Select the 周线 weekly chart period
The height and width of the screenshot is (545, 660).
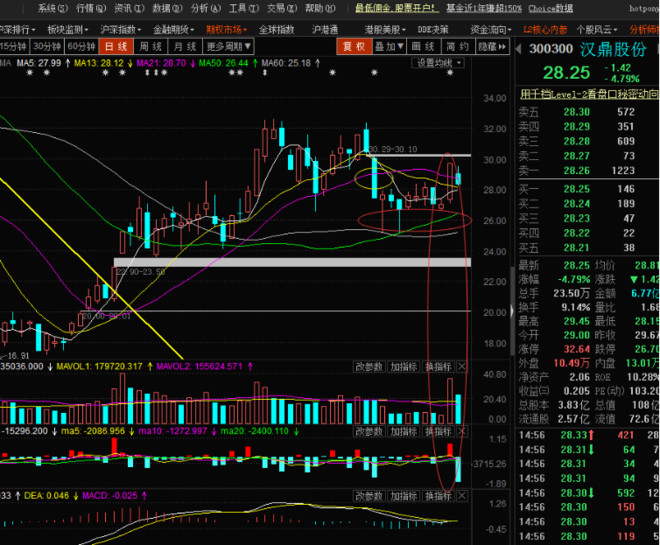[151, 46]
